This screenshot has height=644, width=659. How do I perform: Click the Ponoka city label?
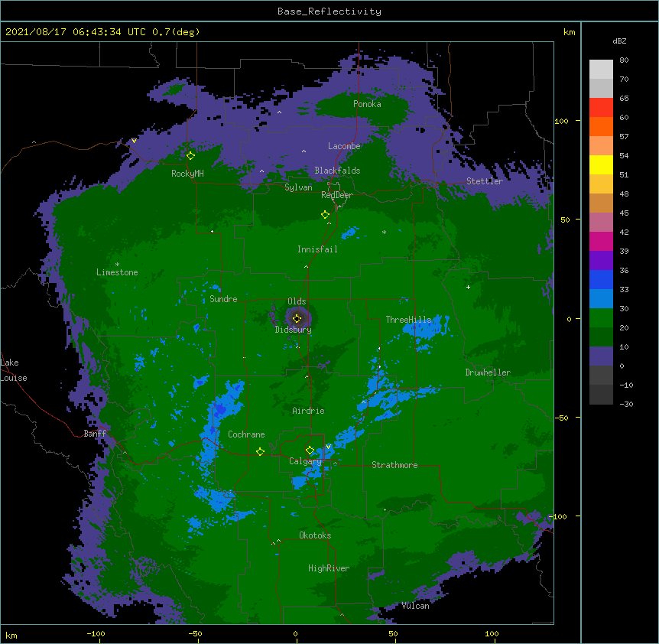tap(367, 104)
